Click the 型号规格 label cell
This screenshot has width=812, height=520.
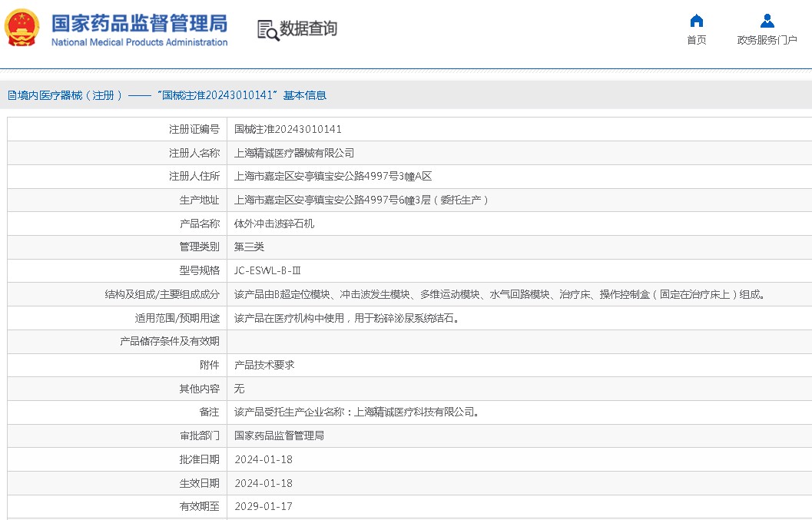pos(117,270)
